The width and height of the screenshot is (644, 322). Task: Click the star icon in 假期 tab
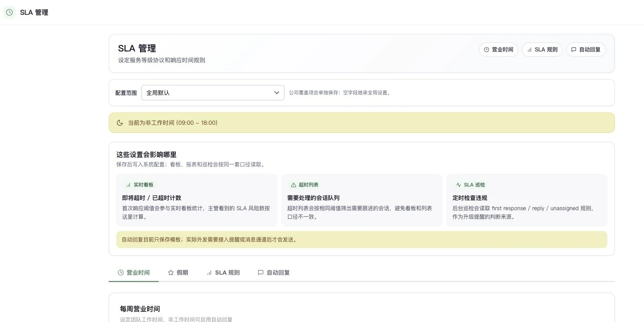tap(171, 272)
